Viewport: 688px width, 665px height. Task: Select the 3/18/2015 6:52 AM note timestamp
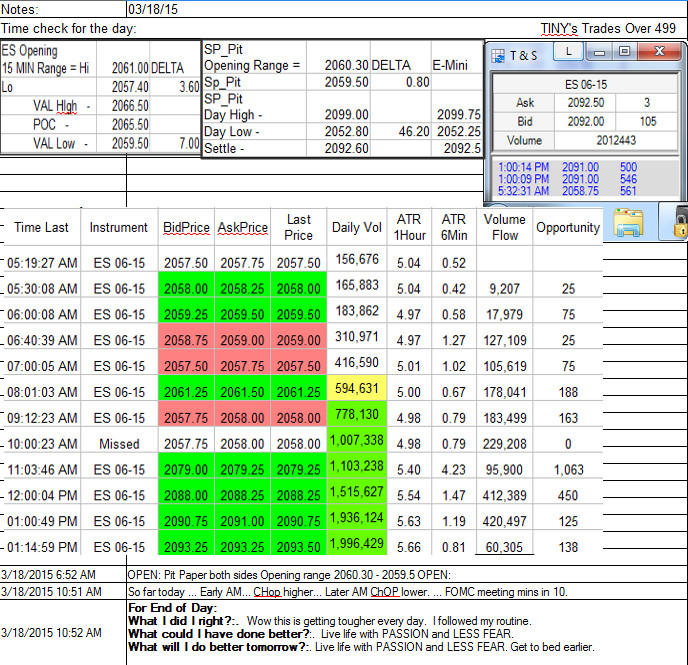point(48,575)
